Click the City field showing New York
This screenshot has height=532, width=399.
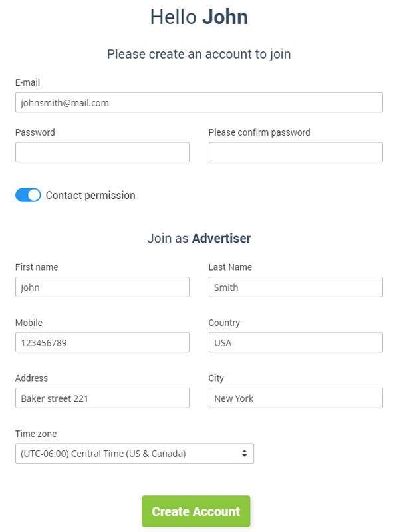(295, 398)
